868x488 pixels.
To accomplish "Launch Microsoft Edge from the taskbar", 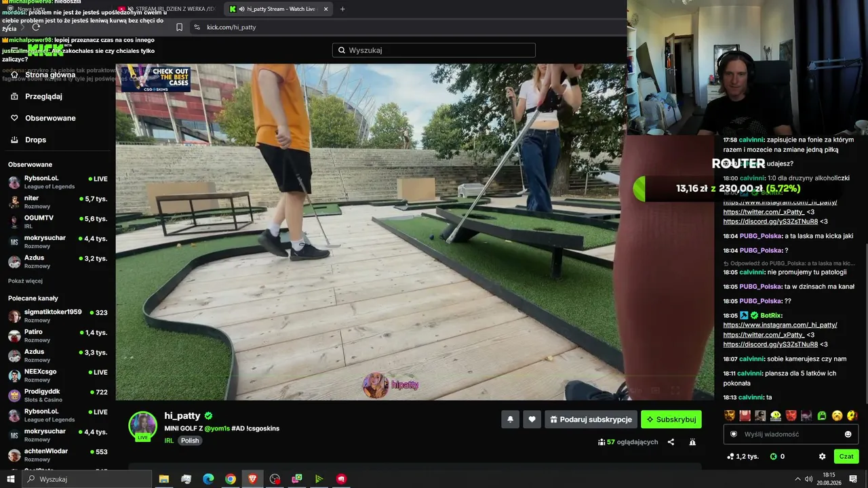I will pyautogui.click(x=208, y=479).
